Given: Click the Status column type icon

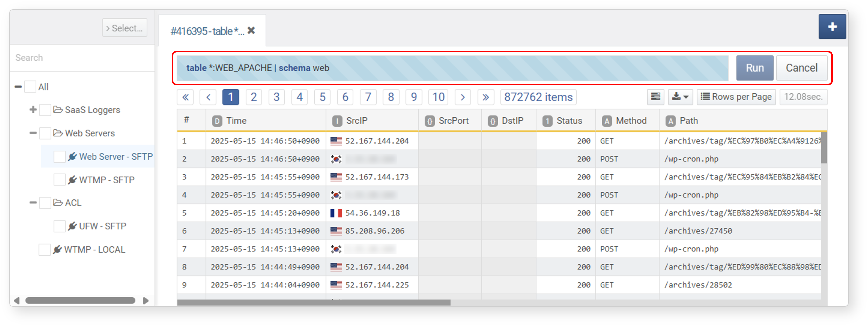Looking at the screenshot, I should (547, 121).
